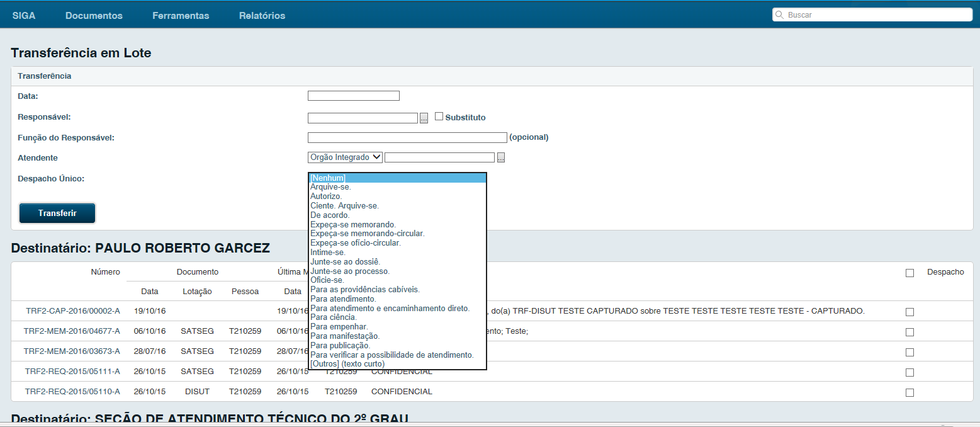Check the select-all box beside Despacho header
980x427 pixels.
click(910, 273)
